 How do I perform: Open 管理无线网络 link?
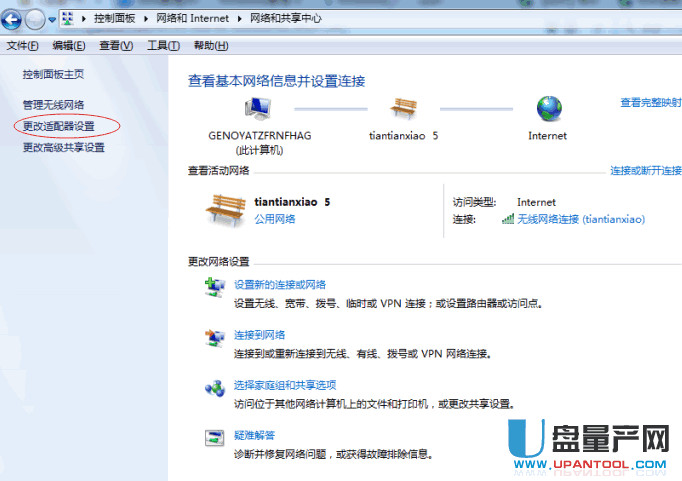pyautogui.click(x=53, y=105)
